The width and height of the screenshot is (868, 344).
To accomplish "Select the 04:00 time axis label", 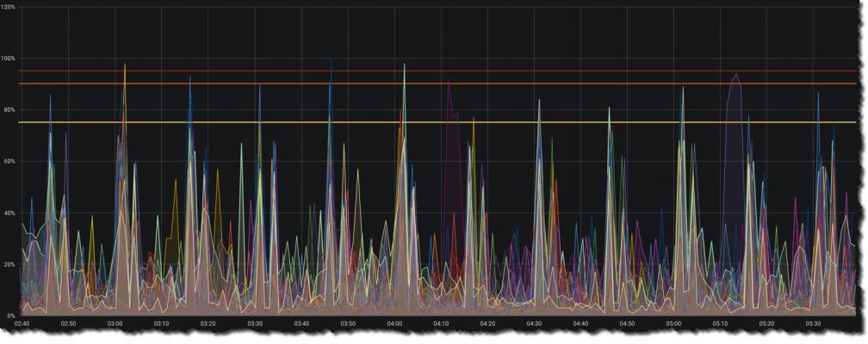I will click(394, 322).
